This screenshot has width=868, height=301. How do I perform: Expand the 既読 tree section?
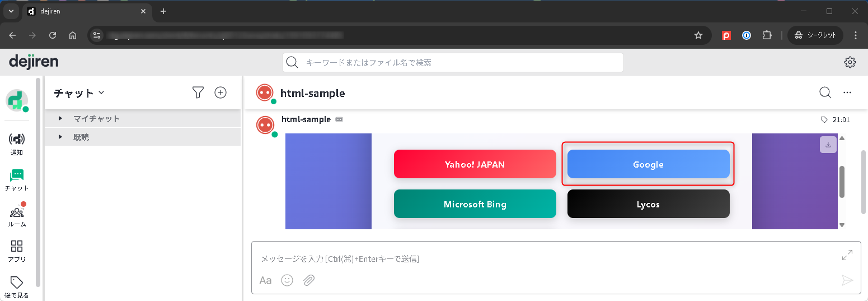point(60,137)
